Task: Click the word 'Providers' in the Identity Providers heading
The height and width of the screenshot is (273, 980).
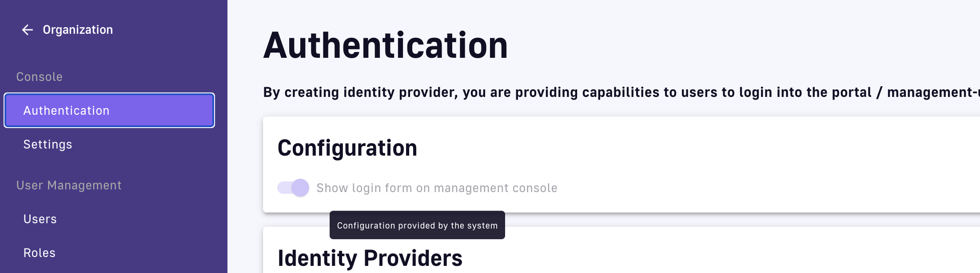Action: (413, 258)
